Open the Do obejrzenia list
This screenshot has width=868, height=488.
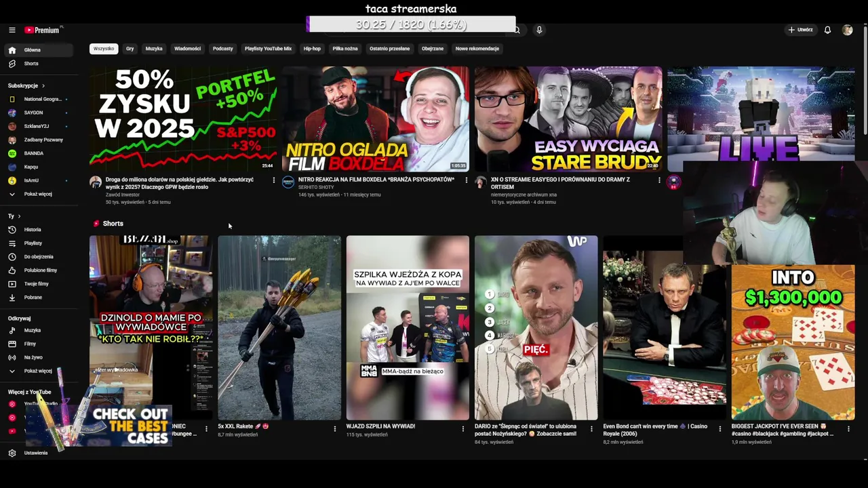[x=39, y=257]
